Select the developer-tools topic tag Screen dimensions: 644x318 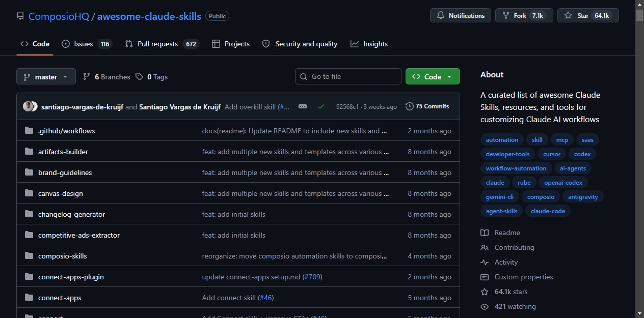507,154
